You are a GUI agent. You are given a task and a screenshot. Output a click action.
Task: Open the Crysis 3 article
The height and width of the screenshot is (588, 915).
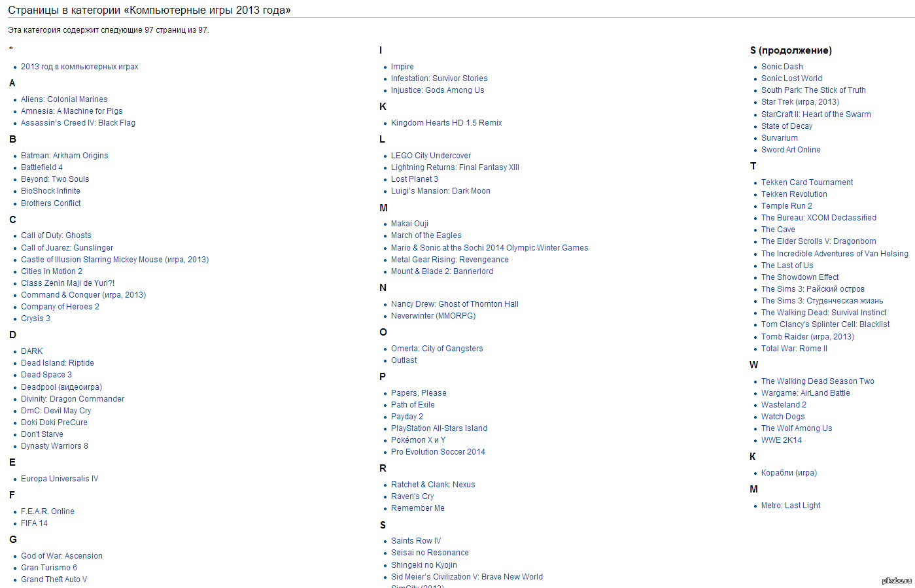pyautogui.click(x=35, y=319)
